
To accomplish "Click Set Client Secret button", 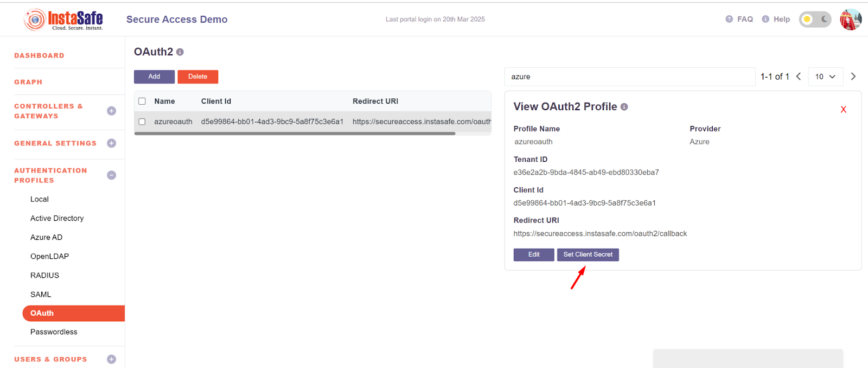I will pos(588,255).
